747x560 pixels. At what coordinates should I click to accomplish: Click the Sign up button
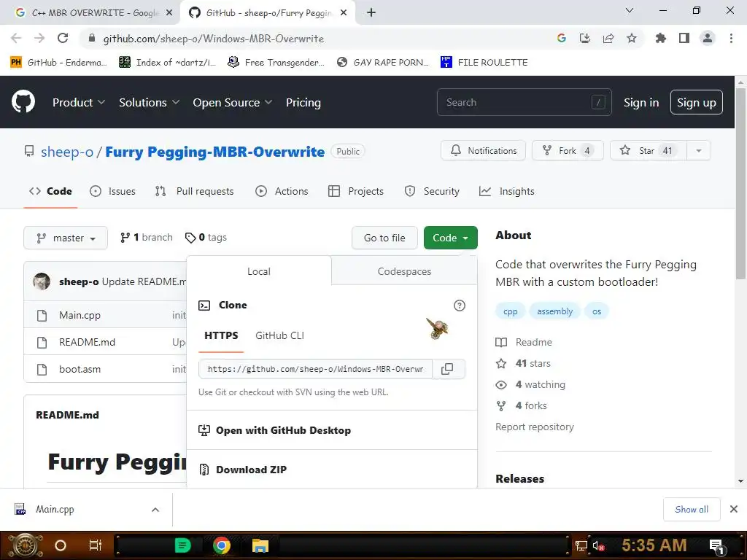click(x=696, y=102)
